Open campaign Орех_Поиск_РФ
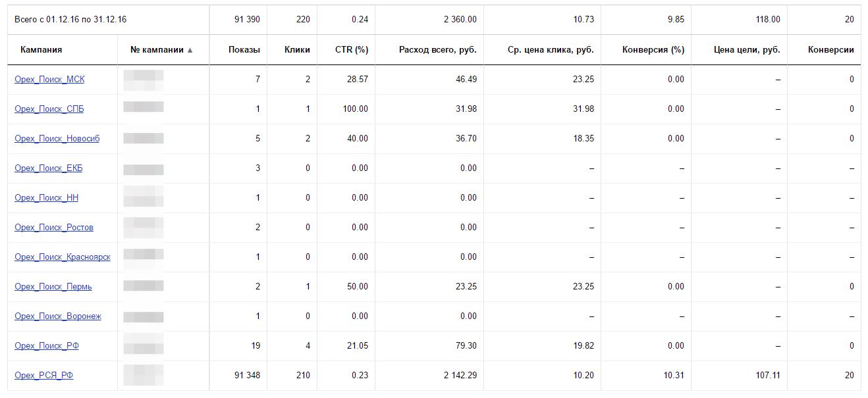868x398 pixels. pyautogui.click(x=47, y=346)
